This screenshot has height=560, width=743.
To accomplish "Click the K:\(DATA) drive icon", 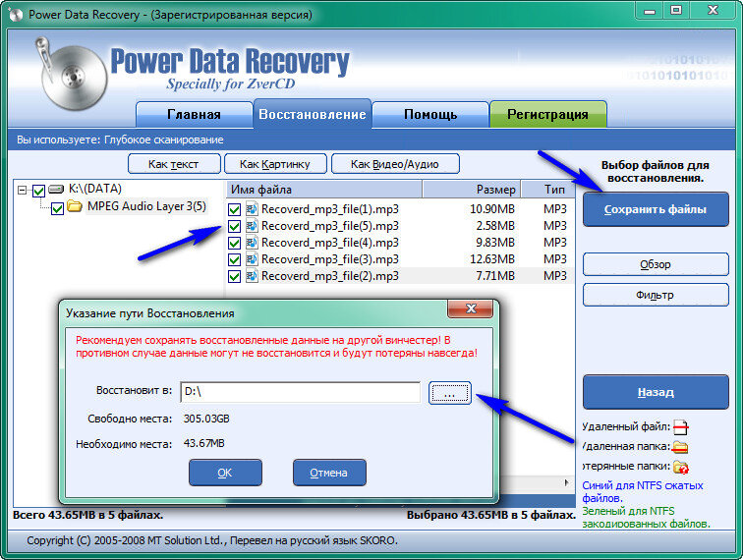I will tap(56, 190).
